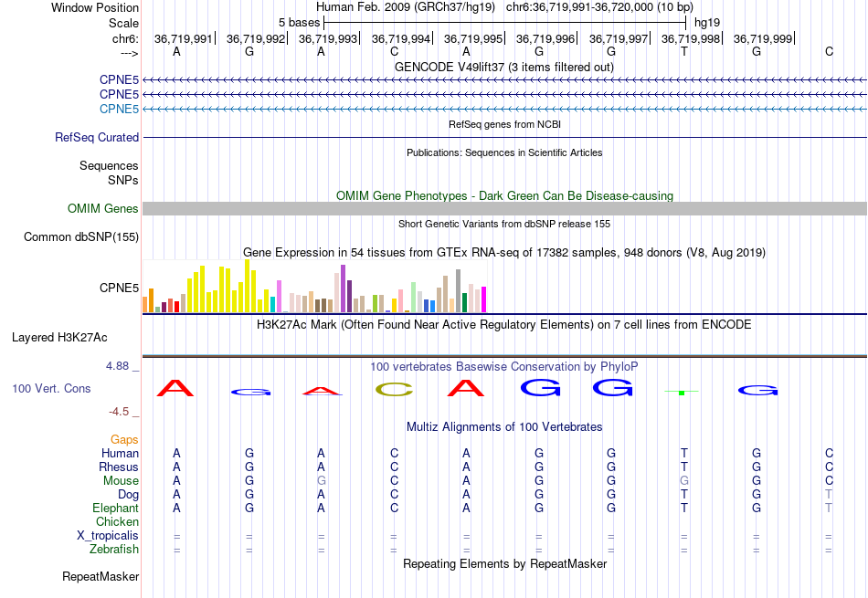Screen dimensions: 868x598
Task: Select the Chicken species label
Action: [x=117, y=521]
